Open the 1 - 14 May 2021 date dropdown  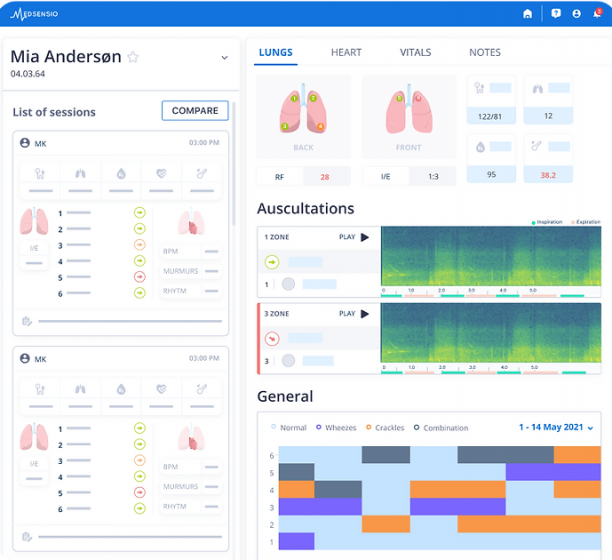[x=555, y=427]
